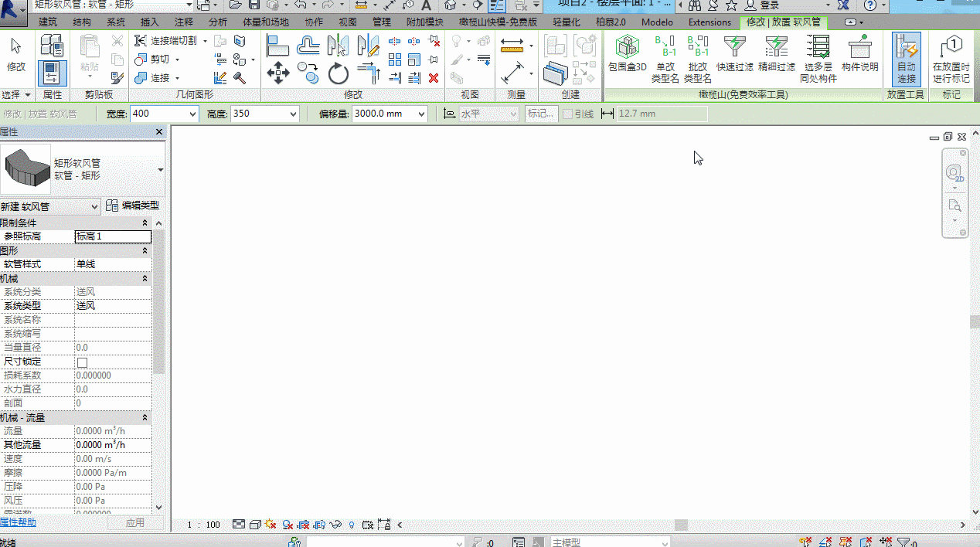Click the red delete X icon in the Modify panel

pyautogui.click(x=434, y=77)
